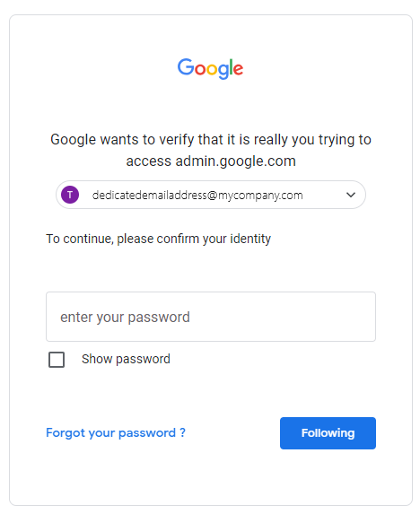Click the purple T account avatar
The height and width of the screenshot is (514, 420).
coord(70,195)
